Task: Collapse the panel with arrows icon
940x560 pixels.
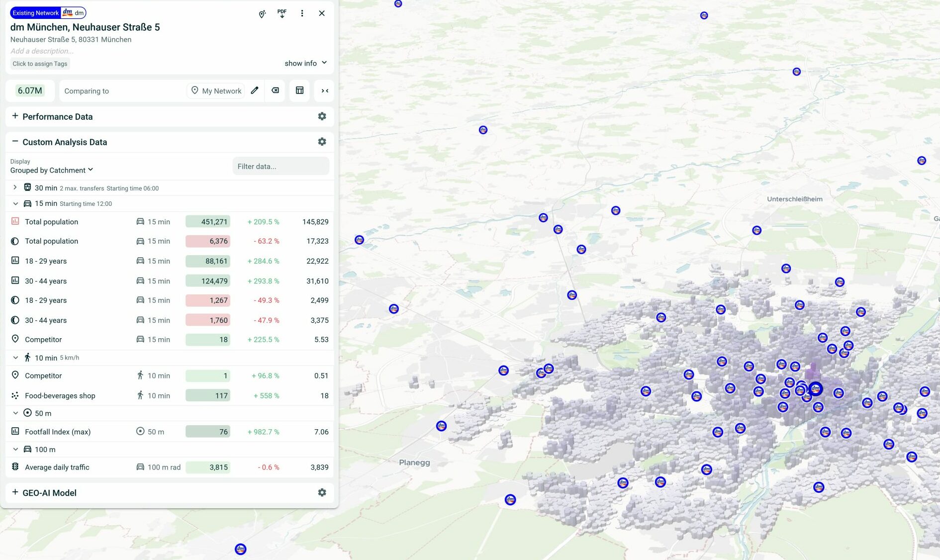Action: click(x=325, y=91)
